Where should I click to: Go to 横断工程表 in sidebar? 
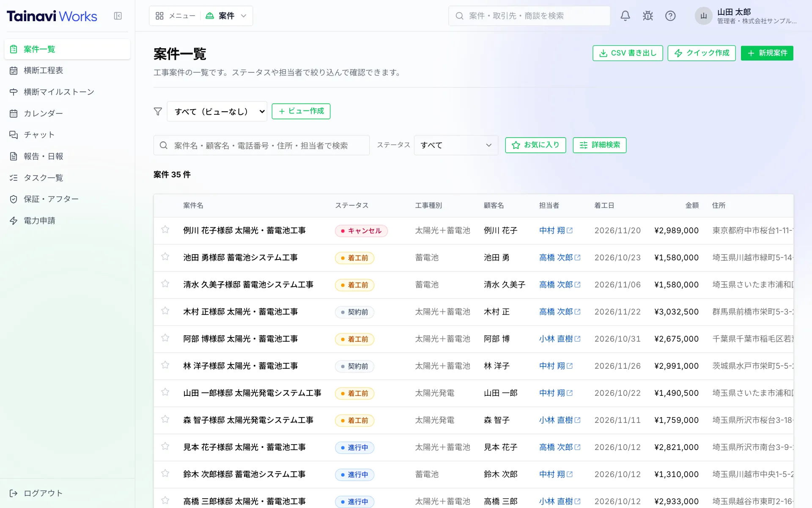[x=67, y=71]
